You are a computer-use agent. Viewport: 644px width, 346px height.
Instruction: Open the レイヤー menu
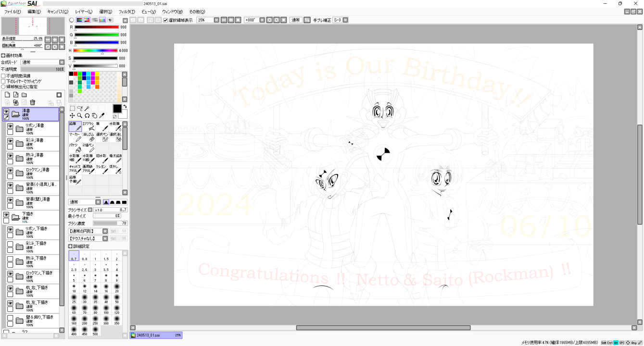click(84, 12)
